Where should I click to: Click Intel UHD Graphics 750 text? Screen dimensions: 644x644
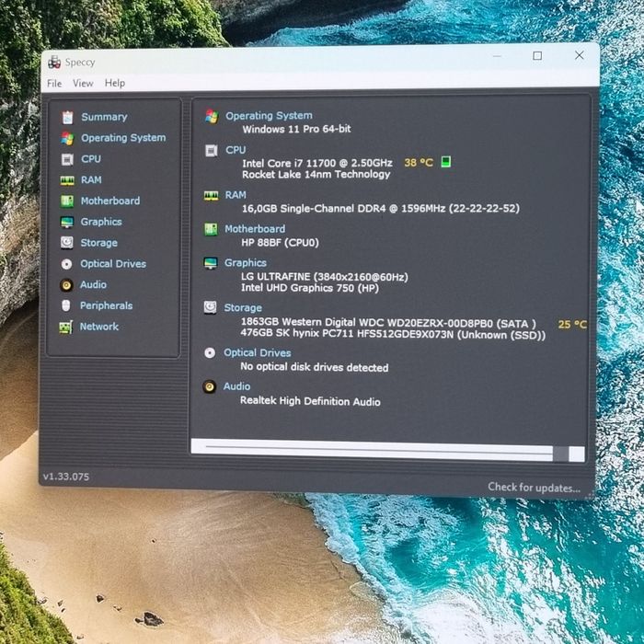point(310,288)
